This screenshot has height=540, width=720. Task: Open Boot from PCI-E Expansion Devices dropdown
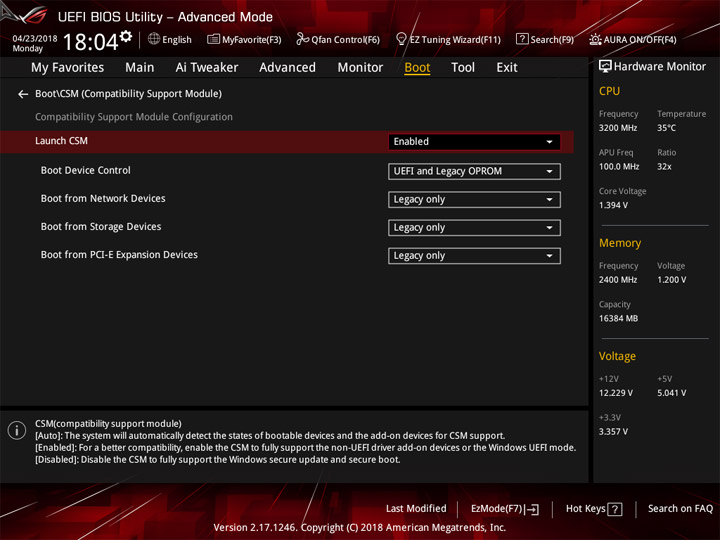pyautogui.click(x=474, y=256)
